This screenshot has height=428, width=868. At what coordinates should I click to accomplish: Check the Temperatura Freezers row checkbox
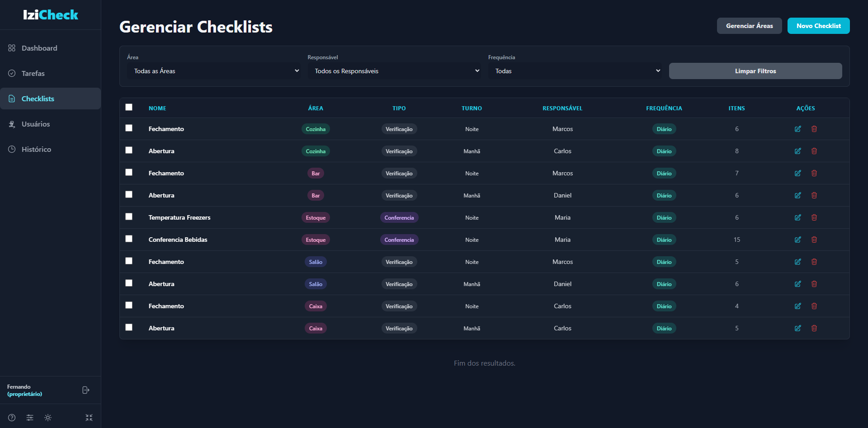[129, 216]
